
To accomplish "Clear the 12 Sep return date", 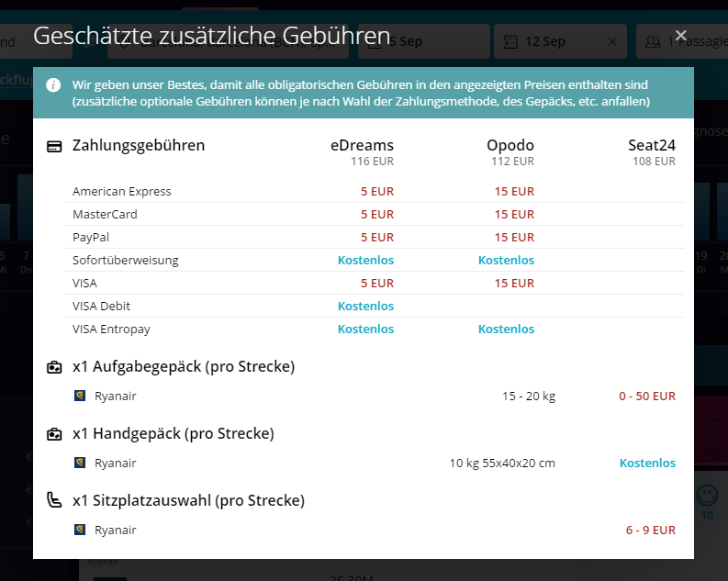I will tap(612, 42).
